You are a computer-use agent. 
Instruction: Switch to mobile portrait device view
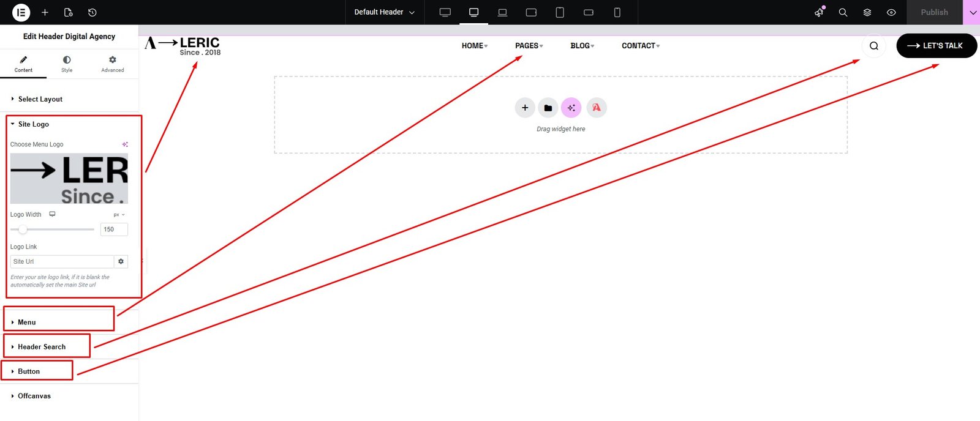pos(617,12)
